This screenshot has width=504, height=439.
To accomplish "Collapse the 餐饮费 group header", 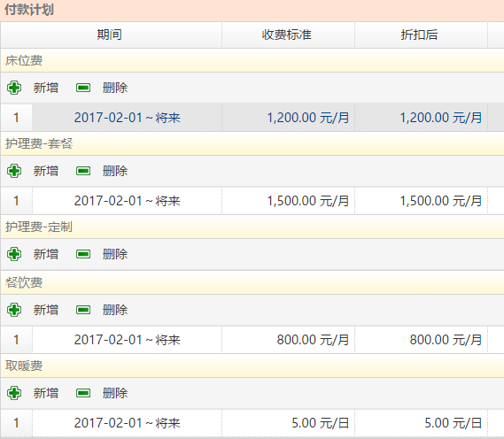I will click(252, 282).
